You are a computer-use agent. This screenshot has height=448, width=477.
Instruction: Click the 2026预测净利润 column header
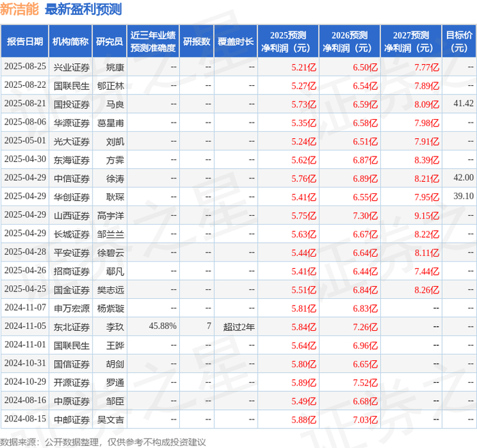coord(349,42)
